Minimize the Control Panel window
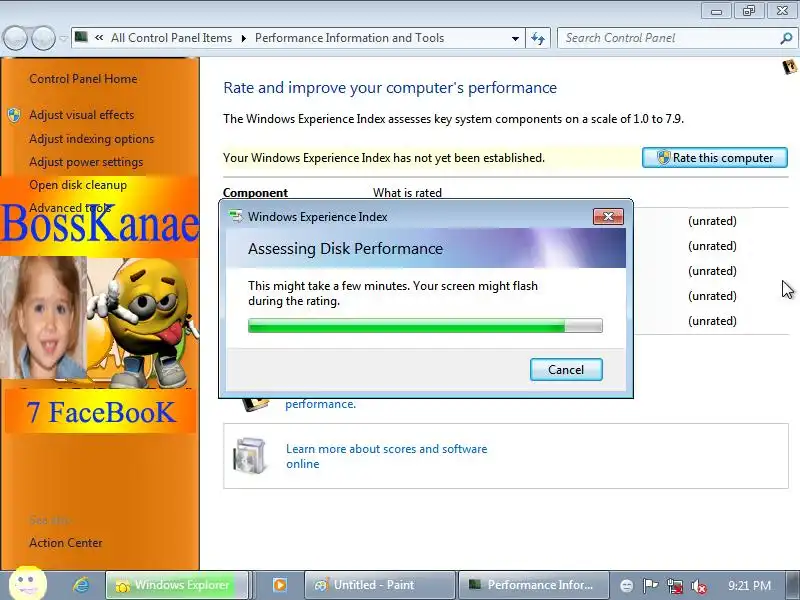The height and width of the screenshot is (600, 800). (716, 11)
